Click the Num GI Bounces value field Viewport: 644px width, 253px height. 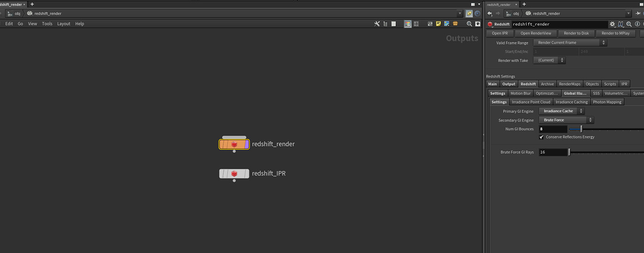point(553,129)
